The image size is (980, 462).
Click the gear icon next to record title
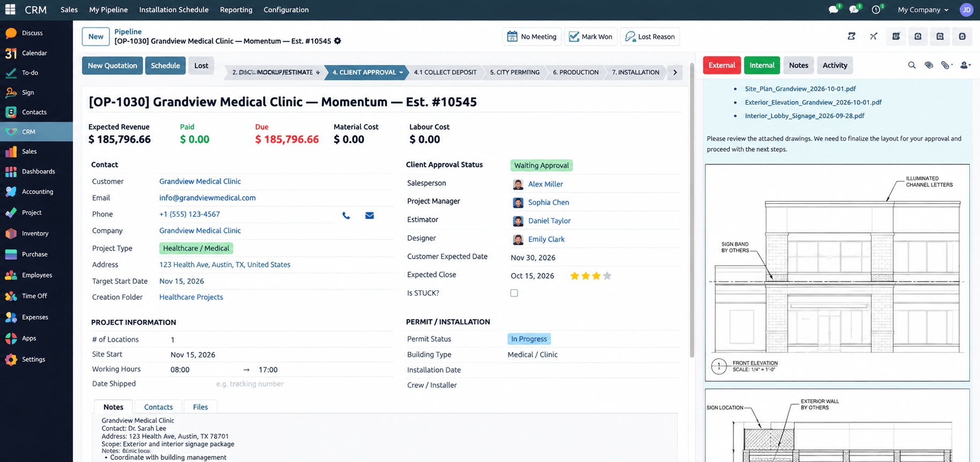point(337,41)
